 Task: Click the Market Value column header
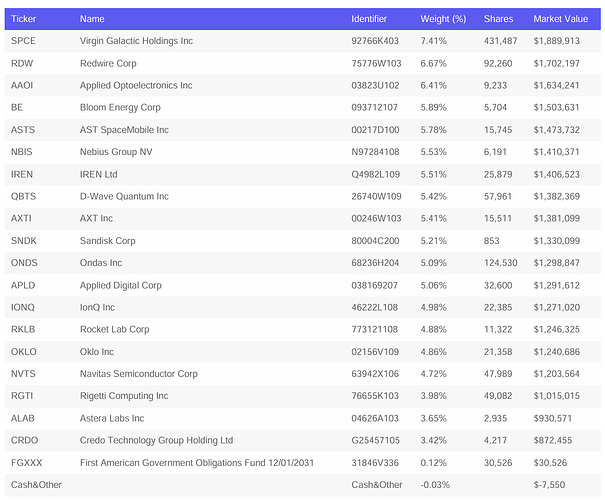(560, 19)
